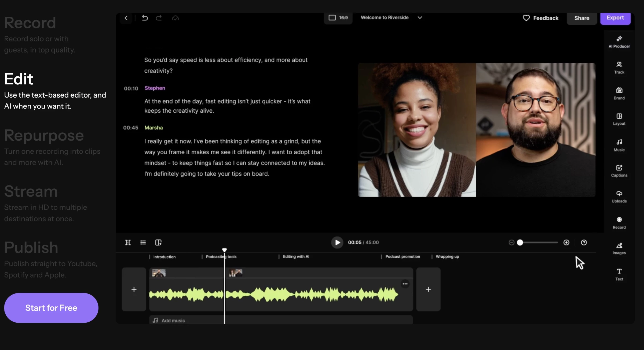Click Start for Free
The height and width of the screenshot is (350, 644).
click(51, 308)
